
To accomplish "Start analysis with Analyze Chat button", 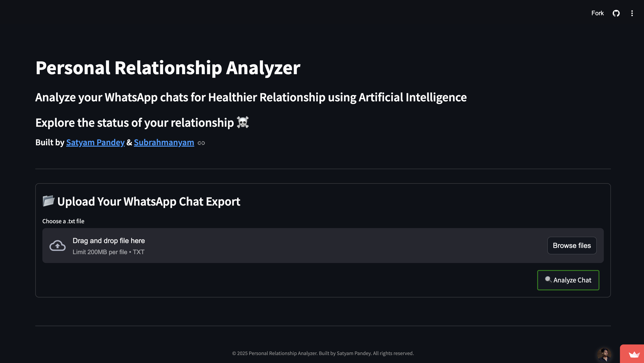I will [568, 280].
